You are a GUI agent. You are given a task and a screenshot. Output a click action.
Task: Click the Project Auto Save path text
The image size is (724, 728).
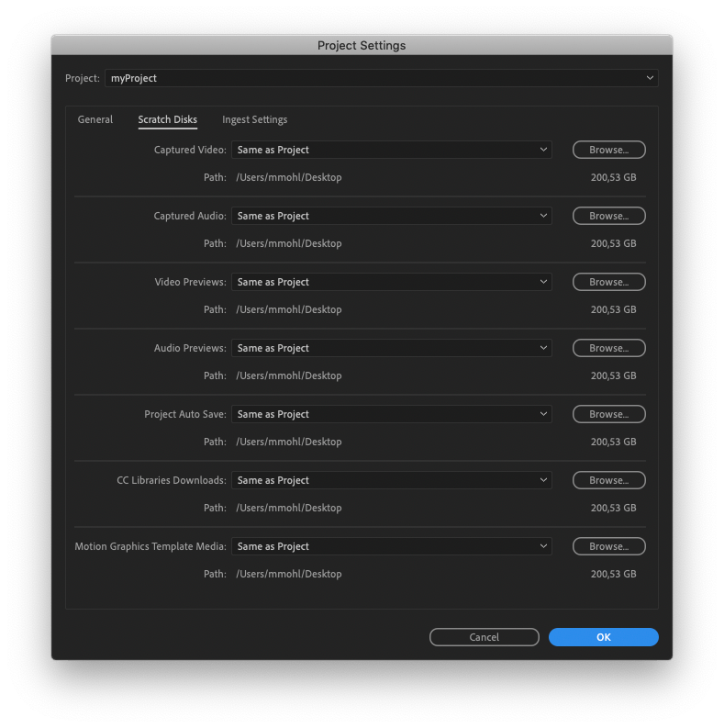(289, 442)
